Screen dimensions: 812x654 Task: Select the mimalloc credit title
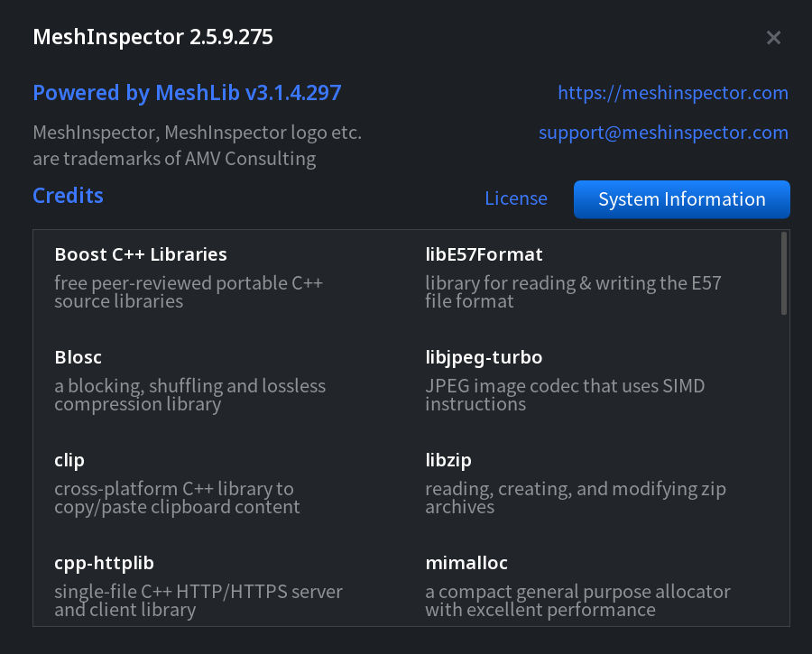pos(466,563)
